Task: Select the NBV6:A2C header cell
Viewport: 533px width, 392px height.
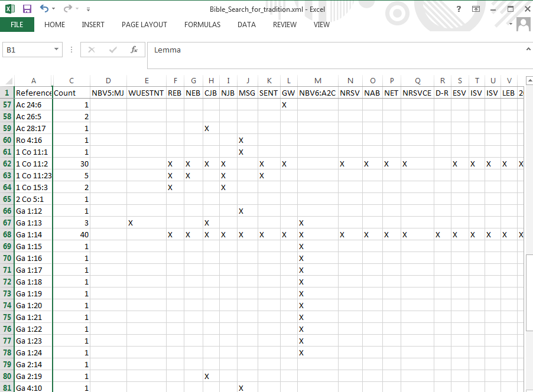Action: pyautogui.click(x=318, y=93)
